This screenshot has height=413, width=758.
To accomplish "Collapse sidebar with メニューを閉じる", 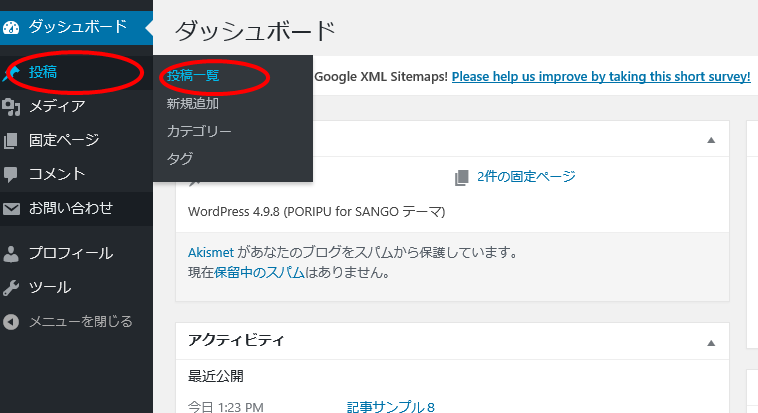I will pos(76,322).
